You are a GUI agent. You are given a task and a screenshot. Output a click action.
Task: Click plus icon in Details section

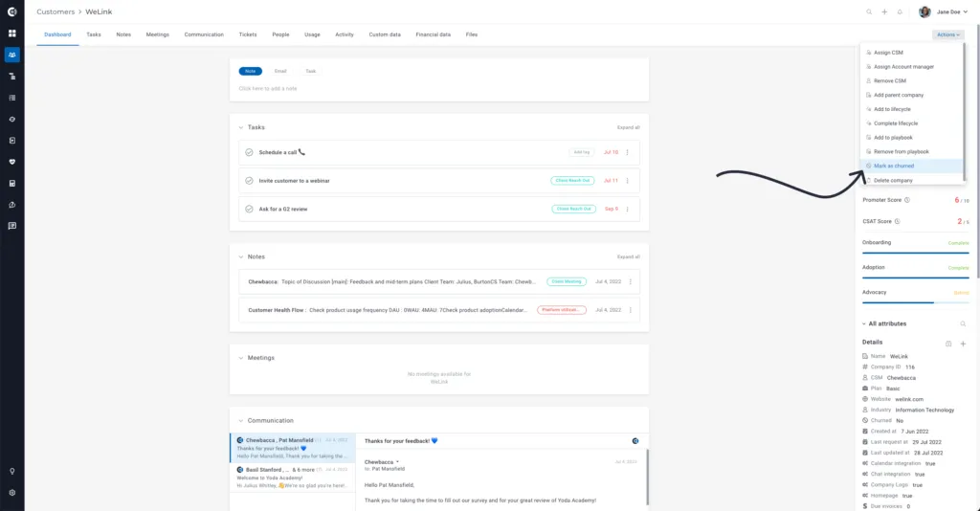963,344
